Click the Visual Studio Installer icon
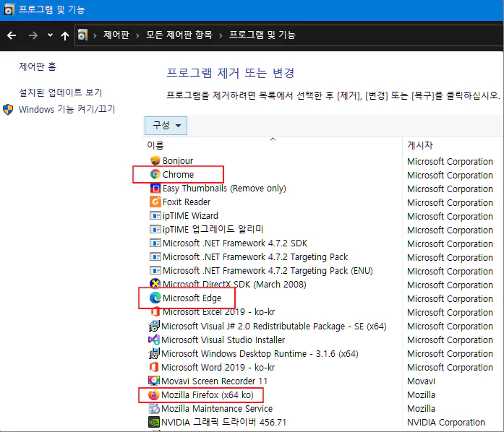The image size is (504, 432). tap(154, 340)
